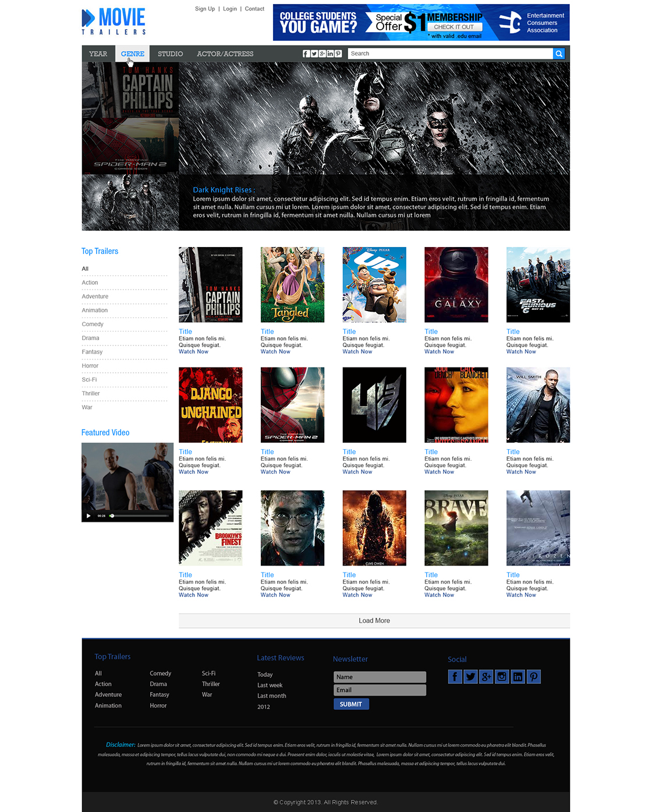Click the Movie Trailers logo

click(114, 21)
